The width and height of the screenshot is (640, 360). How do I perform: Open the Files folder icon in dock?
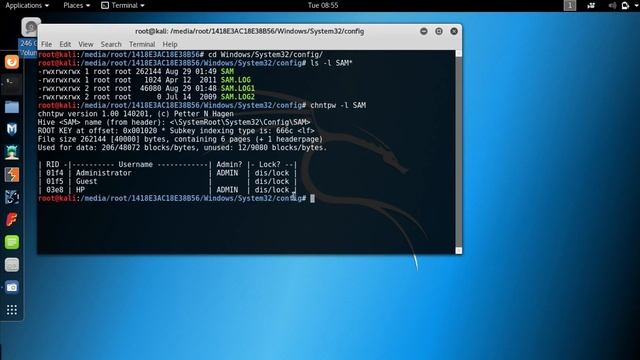12,107
